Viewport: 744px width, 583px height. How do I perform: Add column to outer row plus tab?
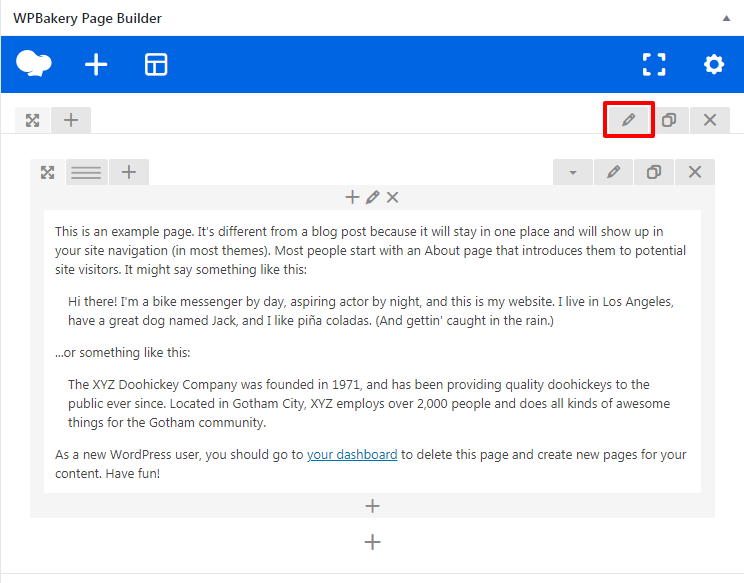70,120
